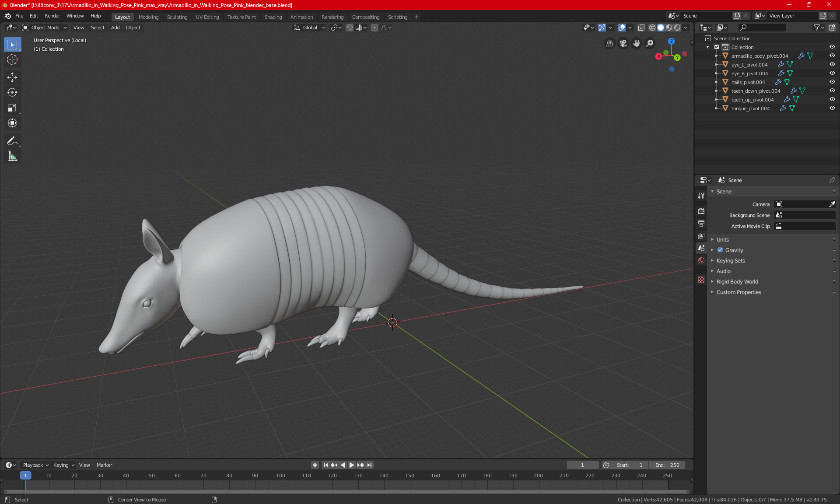Activate the Rotate tool
Viewport: 840px width, 504px height.
click(12, 92)
